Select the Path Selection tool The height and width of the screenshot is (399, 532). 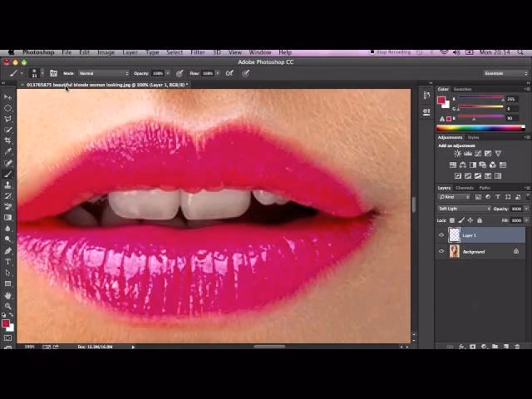[x=7, y=273]
